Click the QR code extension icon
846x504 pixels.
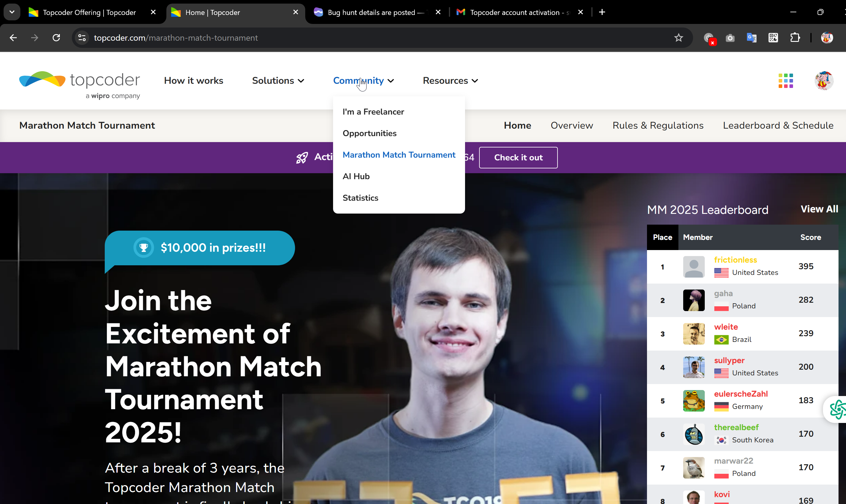(773, 38)
